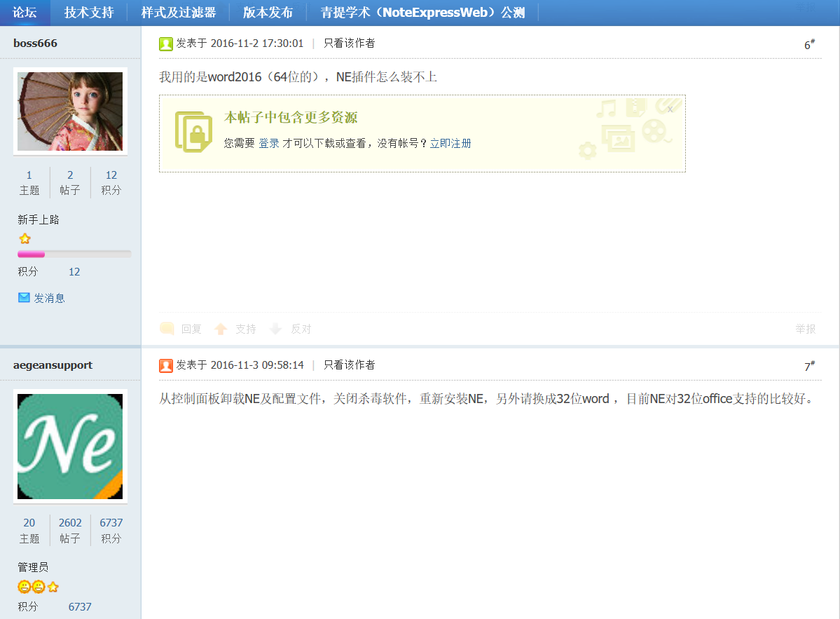
Task: Open aegeansupport's avatar image
Action: (69, 447)
